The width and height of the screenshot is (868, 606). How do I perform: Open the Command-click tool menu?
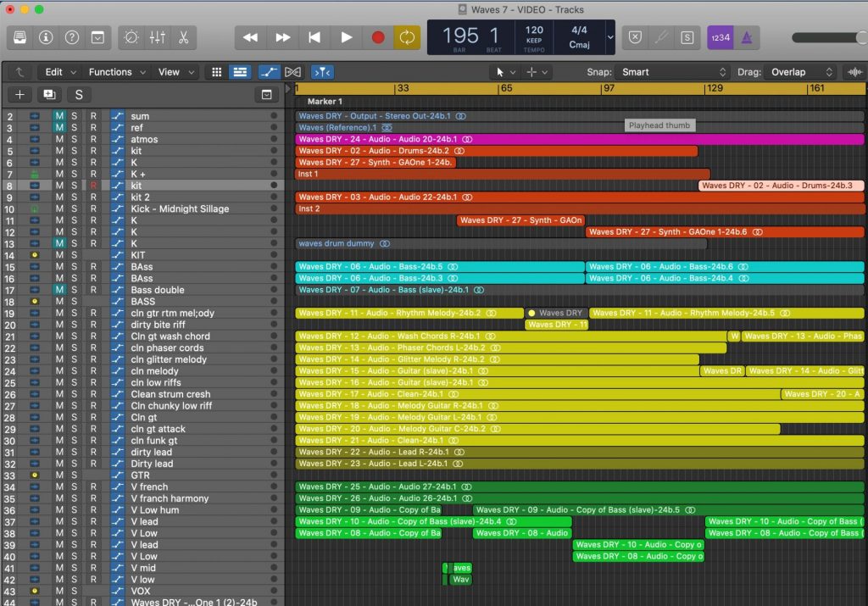pyautogui.click(x=537, y=72)
